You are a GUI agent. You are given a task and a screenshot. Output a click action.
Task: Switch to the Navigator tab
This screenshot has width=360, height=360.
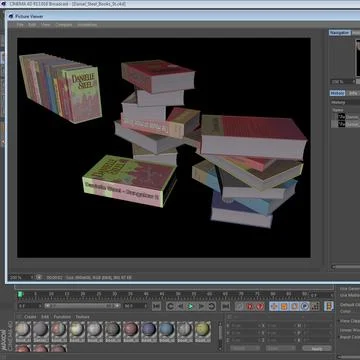(340, 33)
